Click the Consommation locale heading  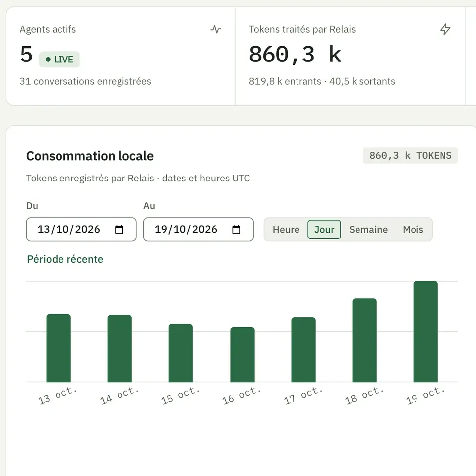90,156
